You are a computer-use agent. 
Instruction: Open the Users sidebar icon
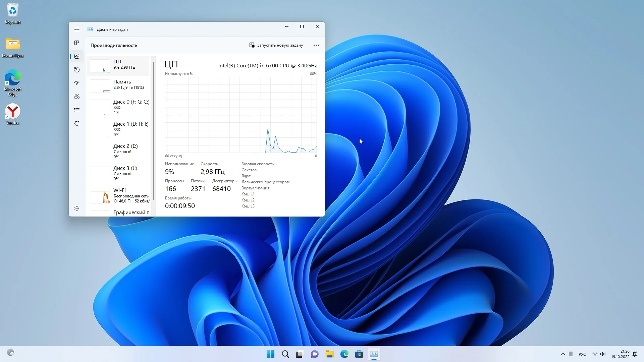coord(77,97)
